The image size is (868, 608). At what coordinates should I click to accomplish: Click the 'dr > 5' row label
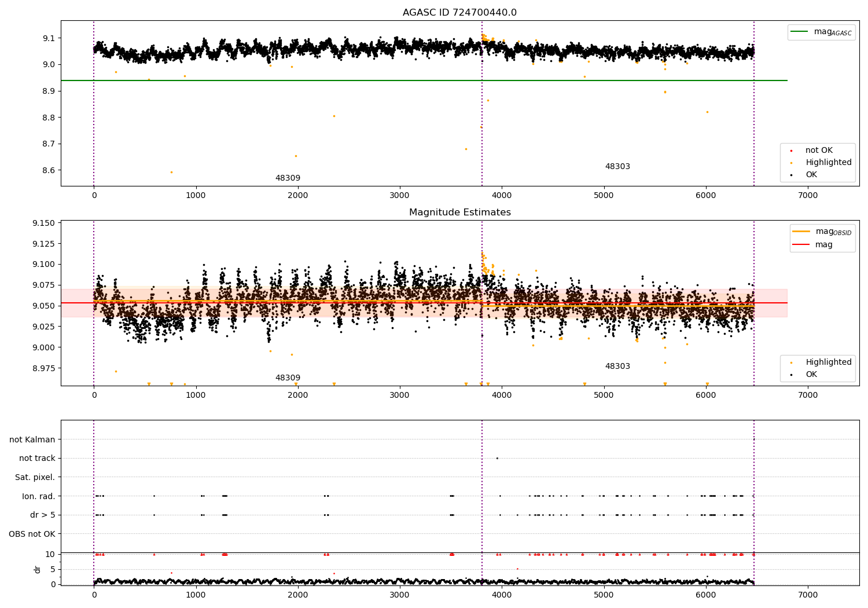43,515
